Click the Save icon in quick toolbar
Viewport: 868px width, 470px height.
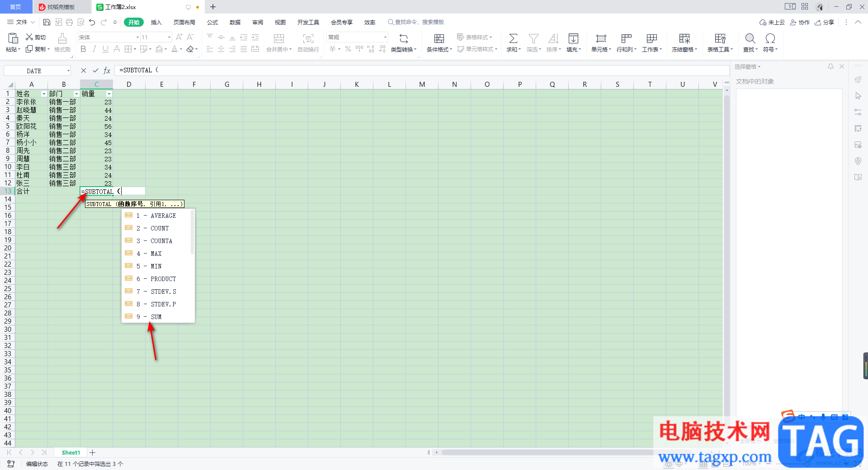coord(47,22)
